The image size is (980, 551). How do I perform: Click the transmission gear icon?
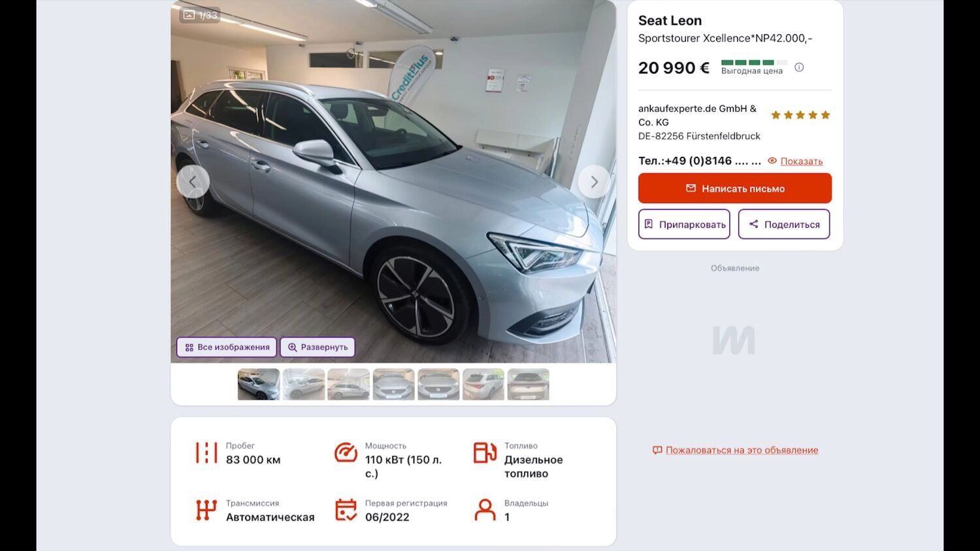[206, 510]
